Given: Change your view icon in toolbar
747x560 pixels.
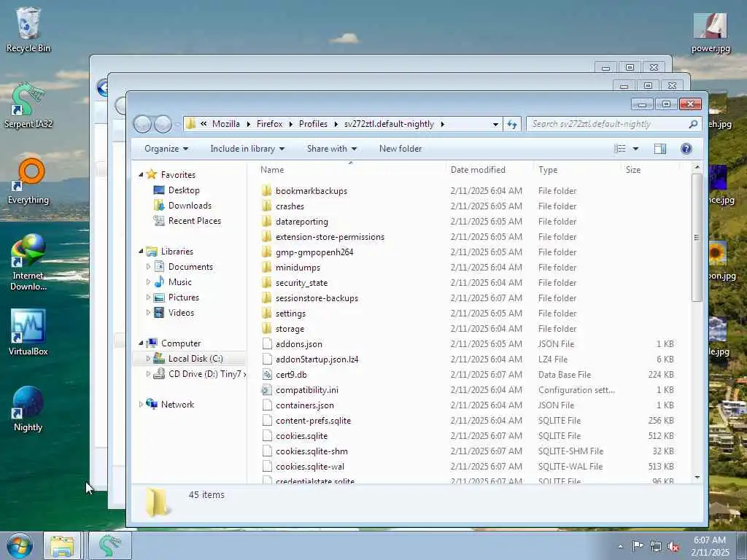Looking at the screenshot, I should coord(620,149).
